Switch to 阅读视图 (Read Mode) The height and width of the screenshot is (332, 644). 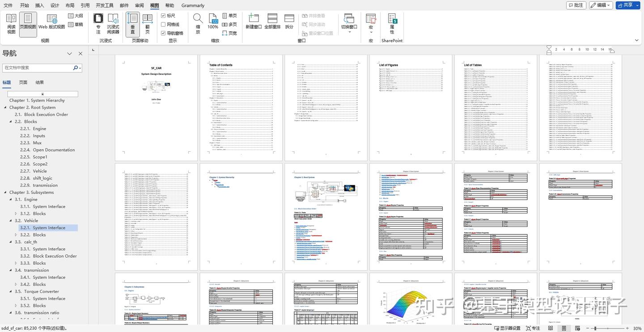pyautogui.click(x=11, y=22)
